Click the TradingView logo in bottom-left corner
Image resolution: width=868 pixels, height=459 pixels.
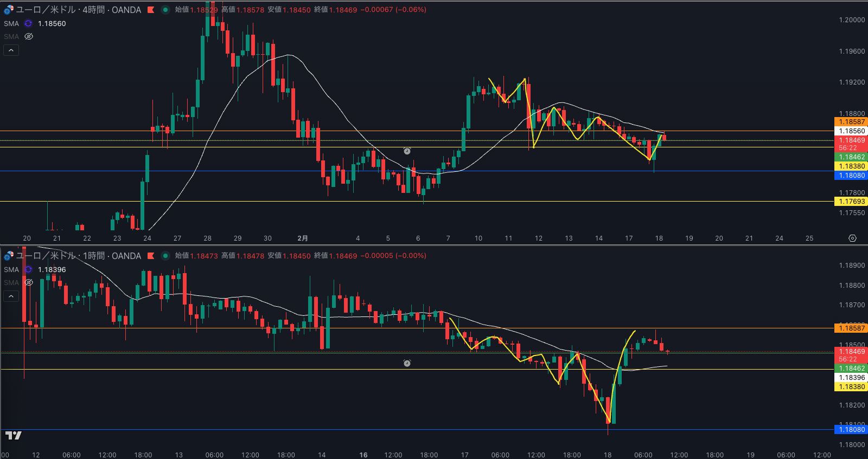[x=13, y=435]
